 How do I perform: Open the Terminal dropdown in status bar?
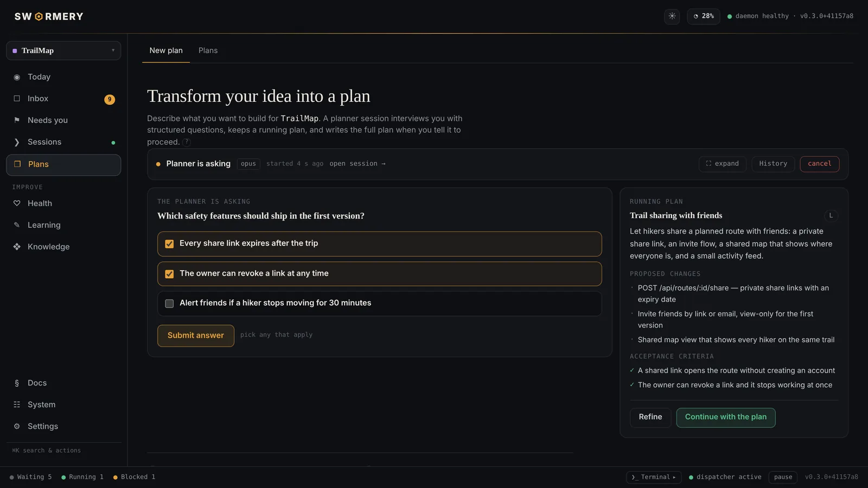(x=654, y=477)
